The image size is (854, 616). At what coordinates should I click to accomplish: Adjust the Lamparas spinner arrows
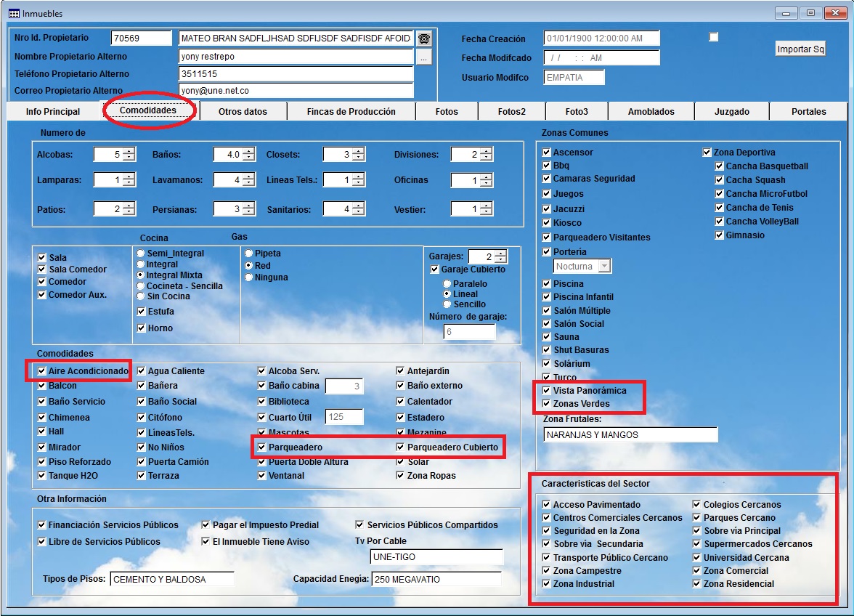click(x=129, y=179)
